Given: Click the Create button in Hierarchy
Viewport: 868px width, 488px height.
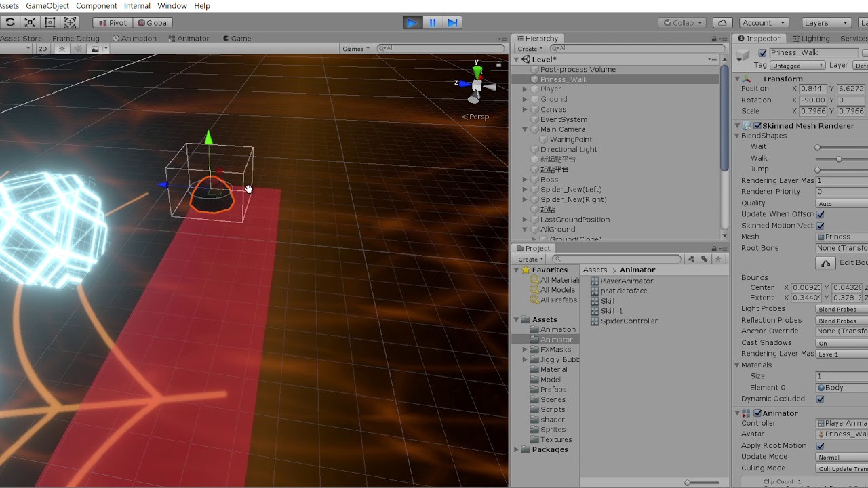Looking at the screenshot, I should pos(530,49).
